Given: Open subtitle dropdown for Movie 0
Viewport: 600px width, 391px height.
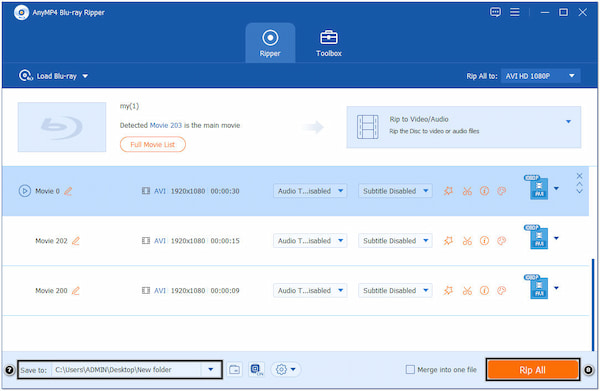Looking at the screenshot, I should pos(395,191).
